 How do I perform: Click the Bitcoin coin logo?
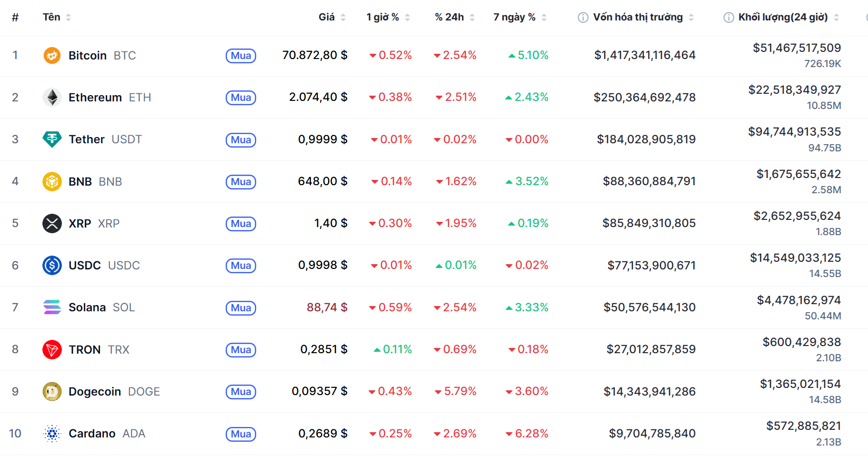[52, 56]
